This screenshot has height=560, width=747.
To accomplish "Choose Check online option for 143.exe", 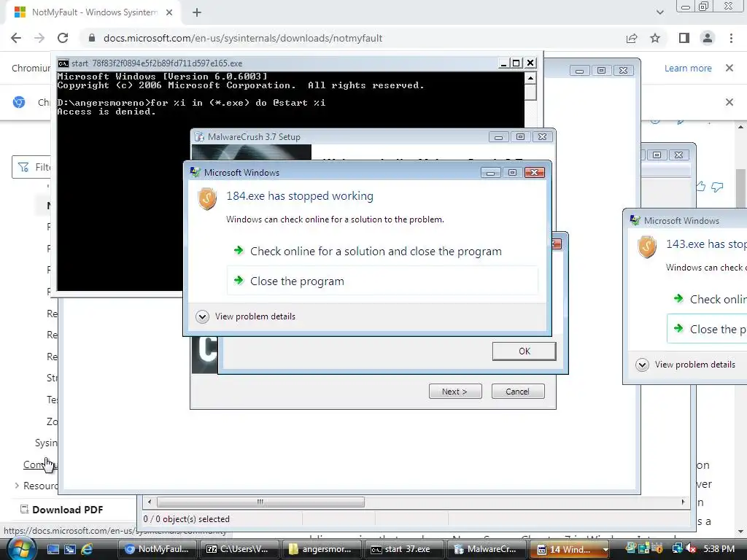I will click(x=707, y=299).
